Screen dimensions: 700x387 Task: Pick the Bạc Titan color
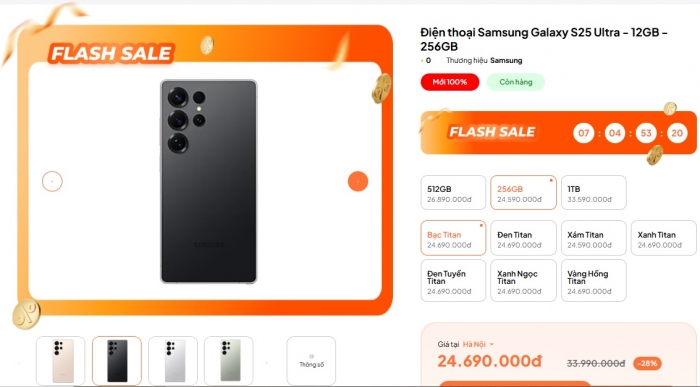point(453,238)
